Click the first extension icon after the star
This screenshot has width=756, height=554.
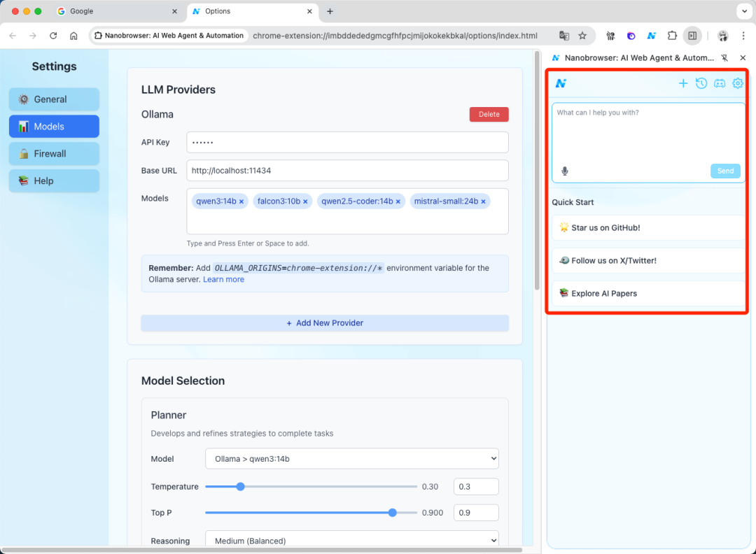pos(610,36)
